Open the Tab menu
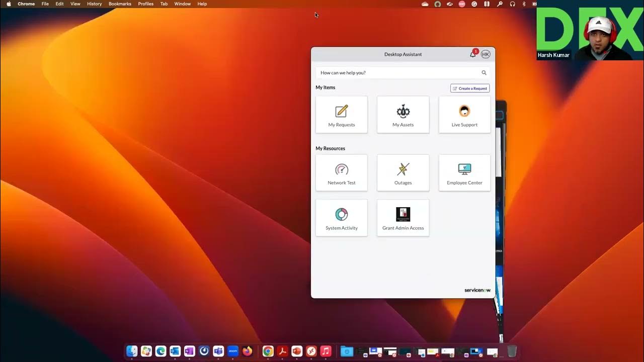This screenshot has width=644, height=362. pos(164,4)
